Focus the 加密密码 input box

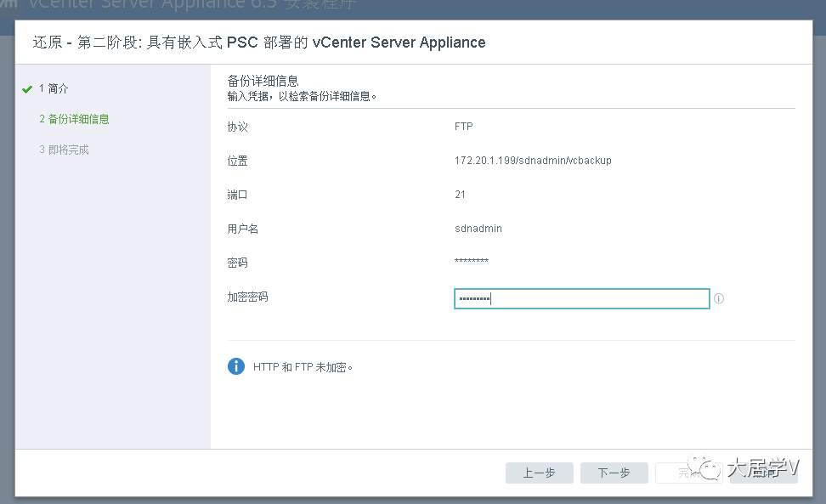point(581,299)
